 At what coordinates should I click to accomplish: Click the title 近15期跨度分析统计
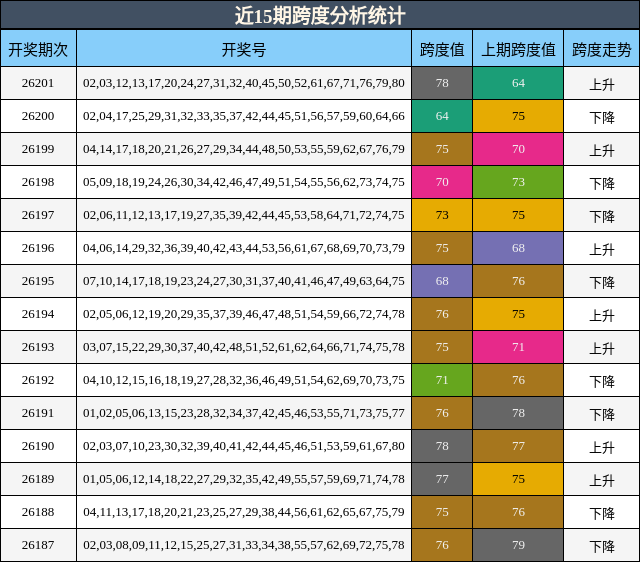tap(320, 16)
